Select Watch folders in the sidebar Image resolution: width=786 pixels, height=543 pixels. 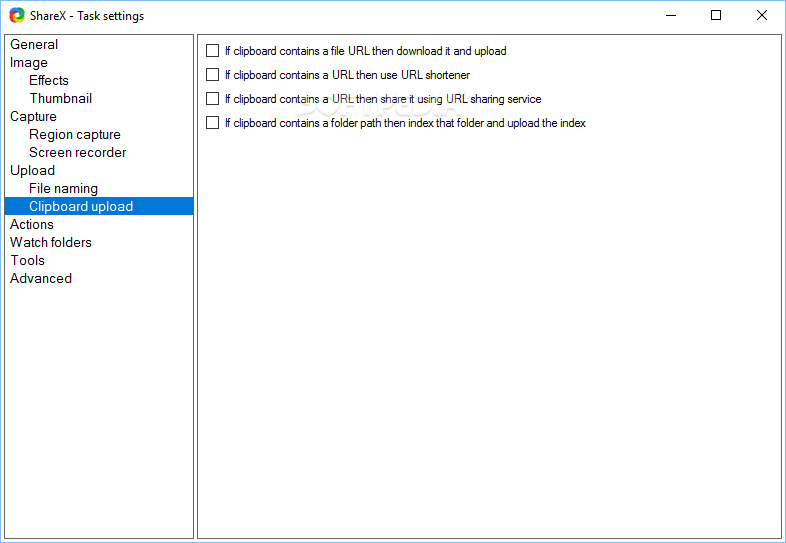click(x=51, y=242)
